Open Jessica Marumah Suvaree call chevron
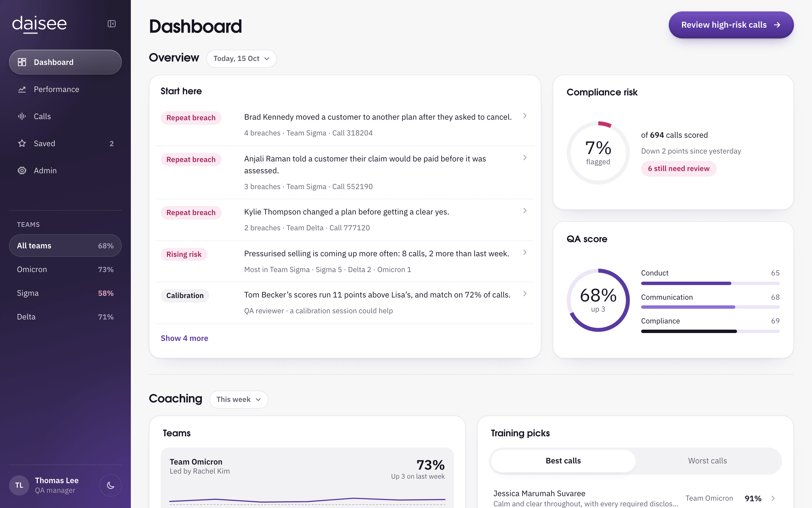812x508 pixels. 773,498
